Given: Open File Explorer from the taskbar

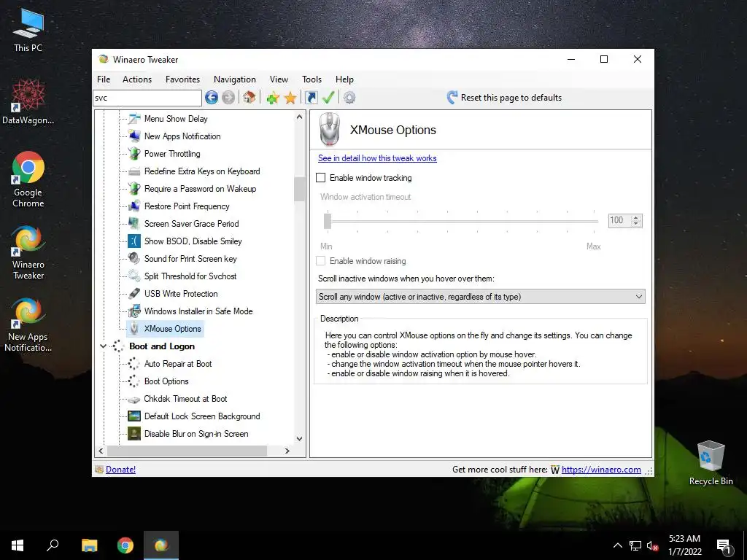Looking at the screenshot, I should [x=89, y=545].
